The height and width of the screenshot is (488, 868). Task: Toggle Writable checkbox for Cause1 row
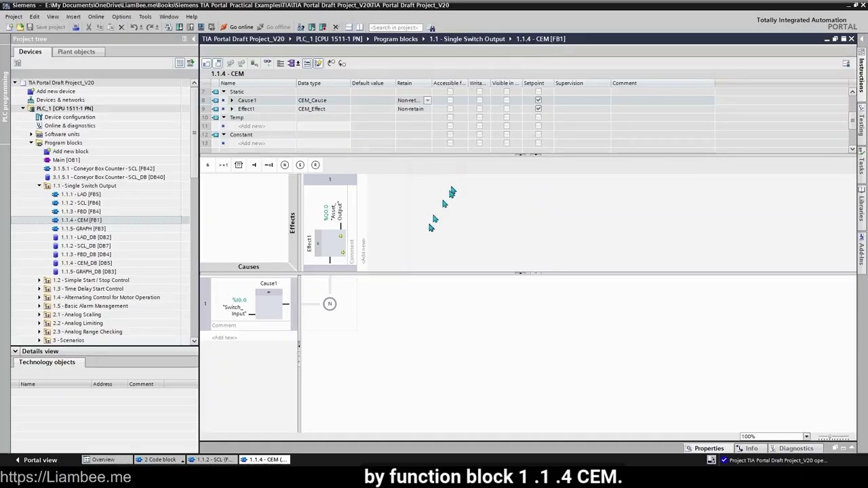pyautogui.click(x=479, y=100)
